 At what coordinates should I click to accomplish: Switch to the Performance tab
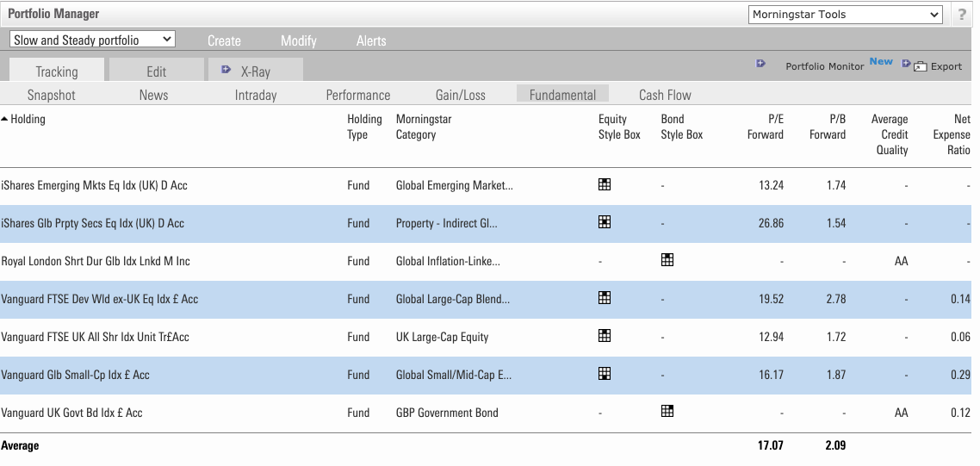pyautogui.click(x=357, y=95)
